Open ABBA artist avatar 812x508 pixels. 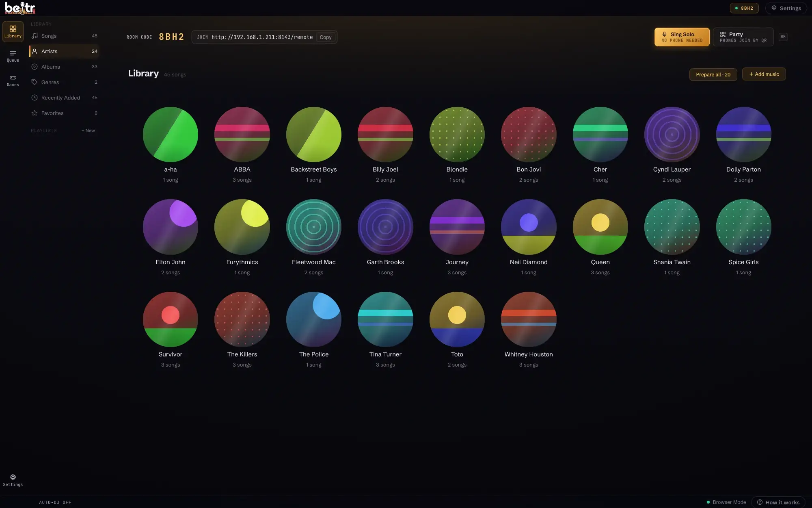(x=242, y=135)
